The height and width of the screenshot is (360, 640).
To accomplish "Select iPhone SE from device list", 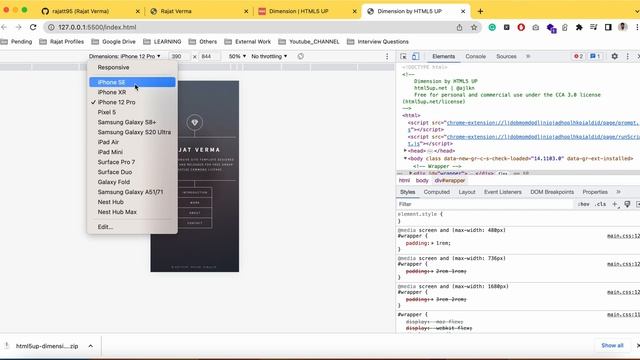I will coord(132,82).
